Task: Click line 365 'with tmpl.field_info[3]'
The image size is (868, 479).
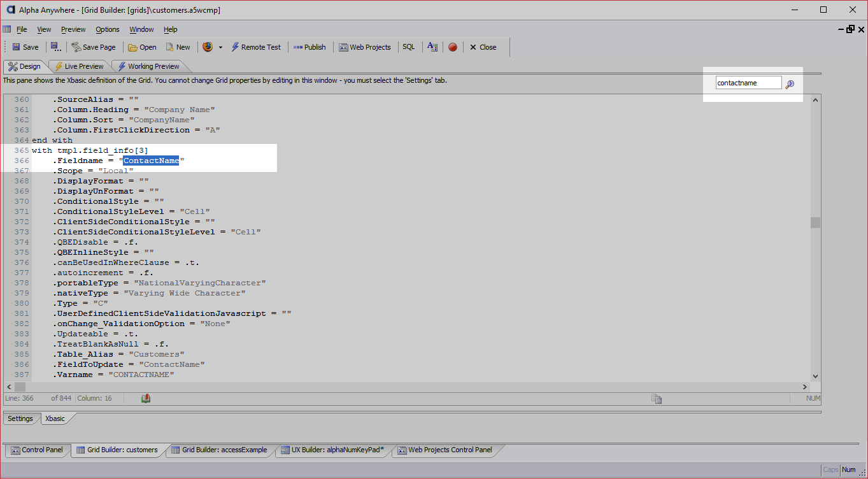Action: pyautogui.click(x=90, y=150)
